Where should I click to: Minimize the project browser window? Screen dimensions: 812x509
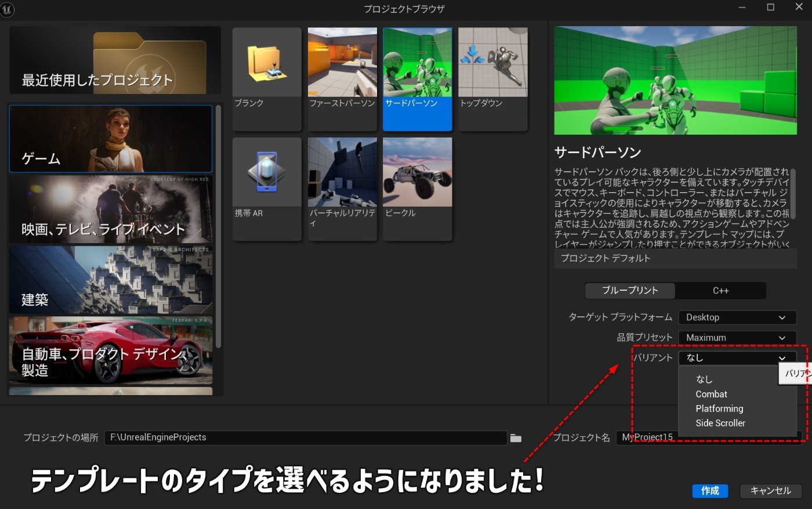click(742, 8)
